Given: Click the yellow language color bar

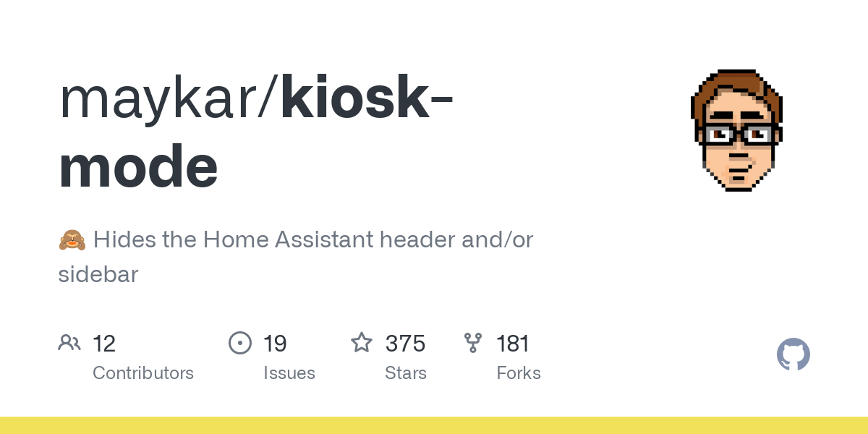Looking at the screenshot, I should click(x=434, y=425).
